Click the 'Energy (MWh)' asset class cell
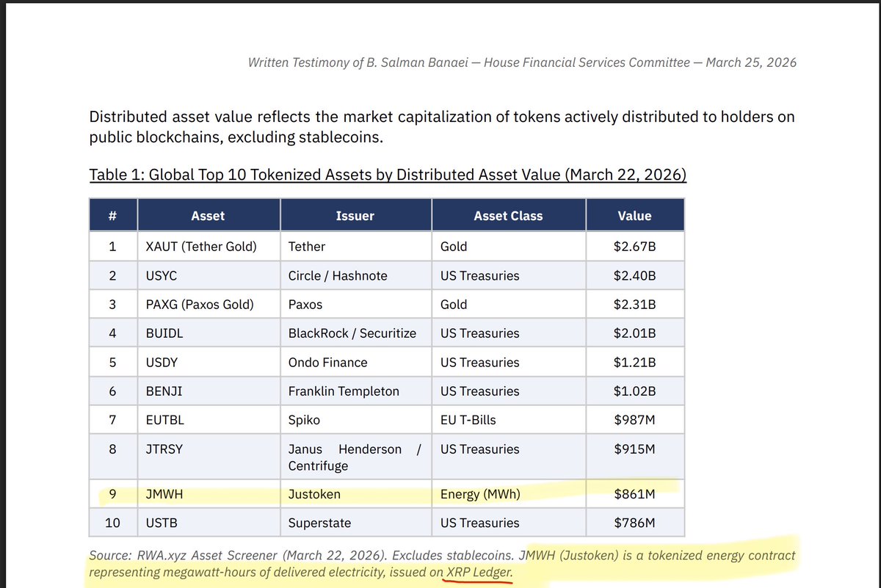881x588 pixels. click(x=508, y=495)
